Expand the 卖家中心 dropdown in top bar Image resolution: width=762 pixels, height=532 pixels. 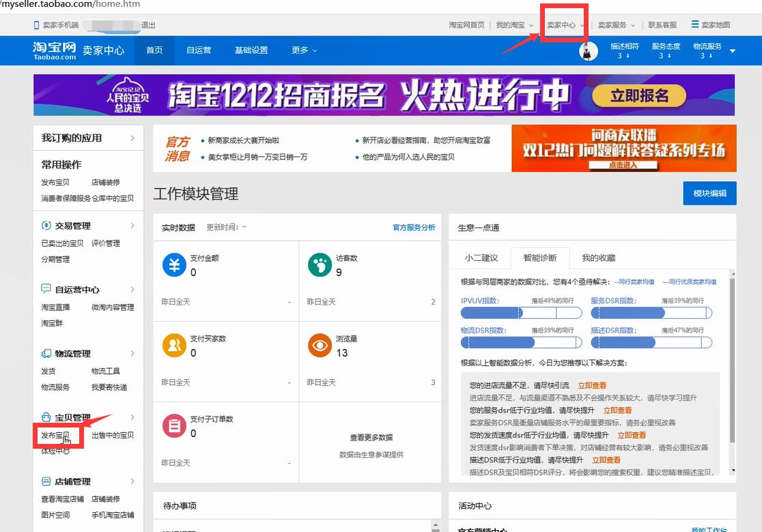coord(565,25)
